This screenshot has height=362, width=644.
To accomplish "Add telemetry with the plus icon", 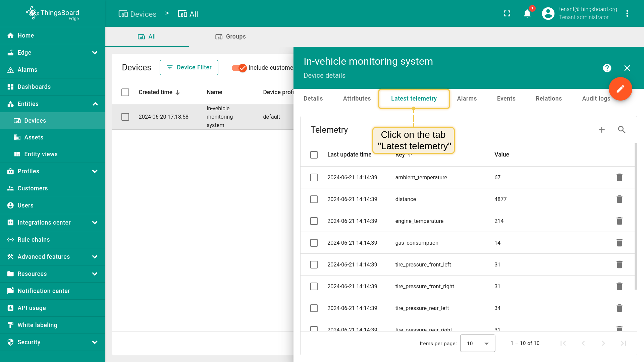I will pyautogui.click(x=602, y=130).
